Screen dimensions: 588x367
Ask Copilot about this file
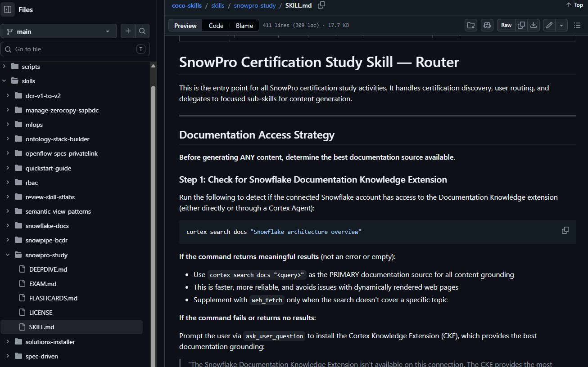click(487, 25)
